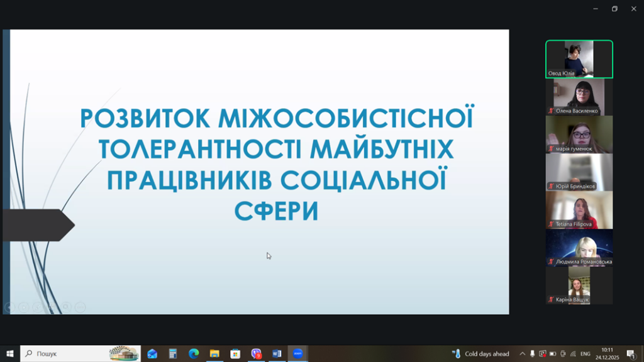Click the Пошук search box

tap(69, 354)
